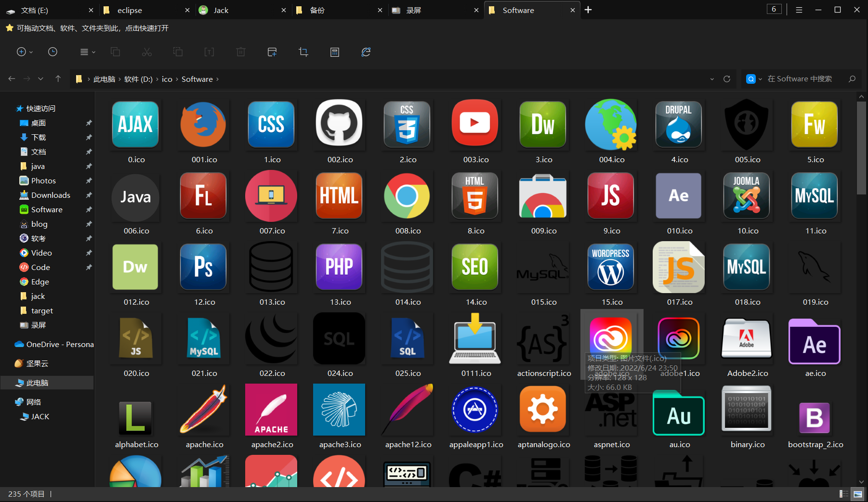Open the Code folder in sidebar
This screenshot has height=502, width=868.
point(40,267)
